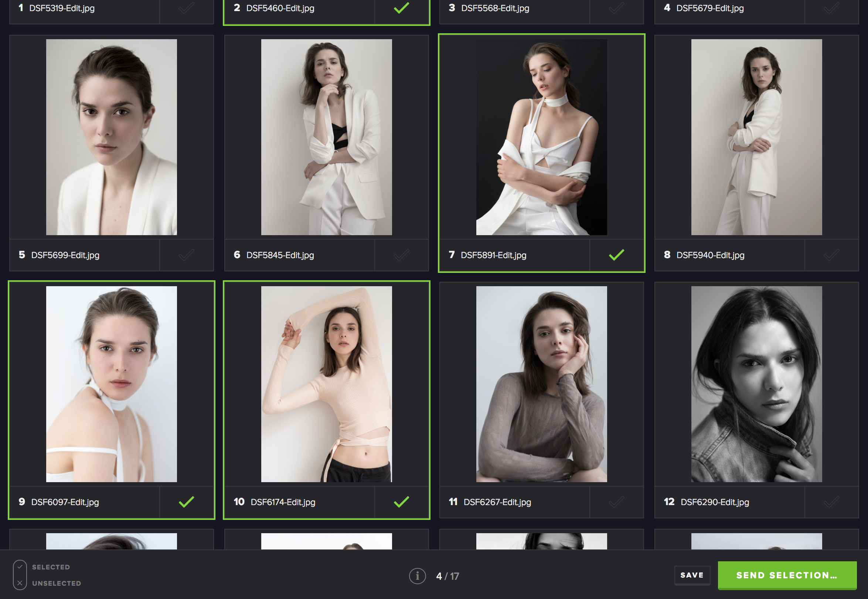Open thumbnail of DSF5891-Edit.jpg dark background photo
Screen dimensions: 868x599
click(541, 137)
